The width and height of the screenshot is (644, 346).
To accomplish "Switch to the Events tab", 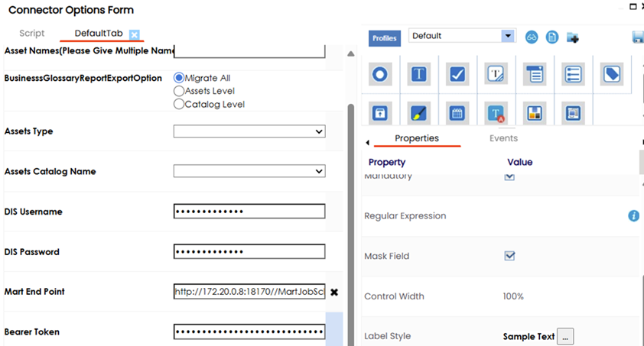I will [503, 138].
